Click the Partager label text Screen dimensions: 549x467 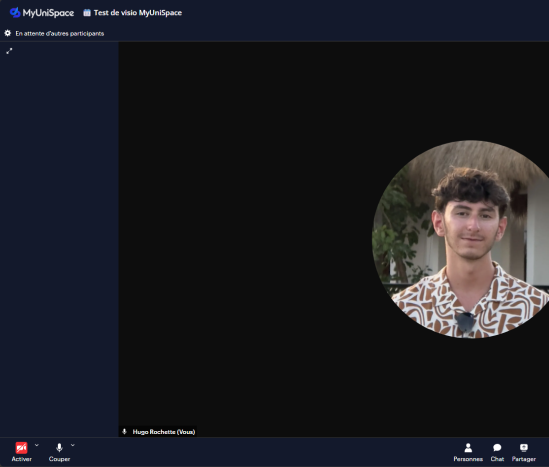click(523, 459)
